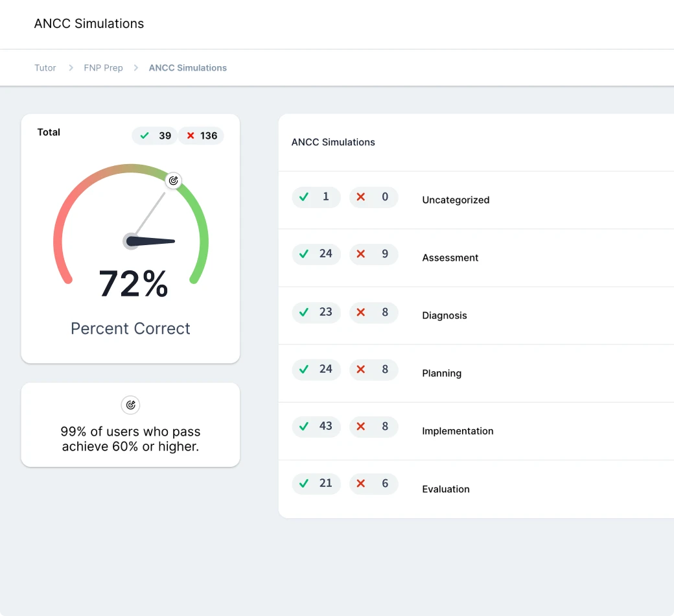Click the Percent Correct label
Viewport: 674px width, 616px height.
tap(130, 329)
